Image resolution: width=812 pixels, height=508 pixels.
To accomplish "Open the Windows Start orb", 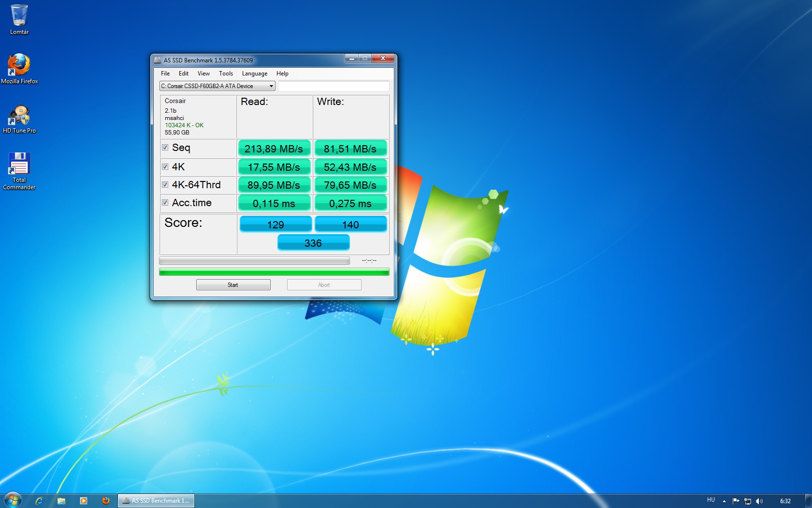I will pos(13,500).
